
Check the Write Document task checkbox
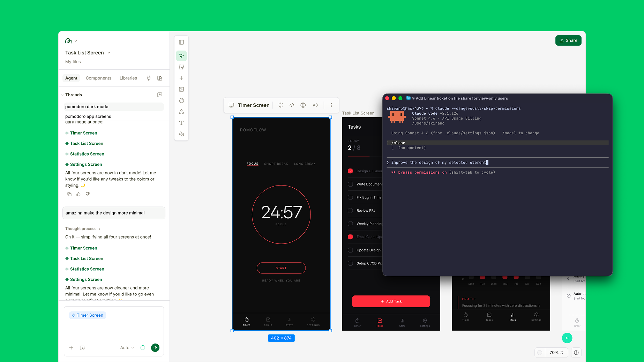tap(350, 184)
